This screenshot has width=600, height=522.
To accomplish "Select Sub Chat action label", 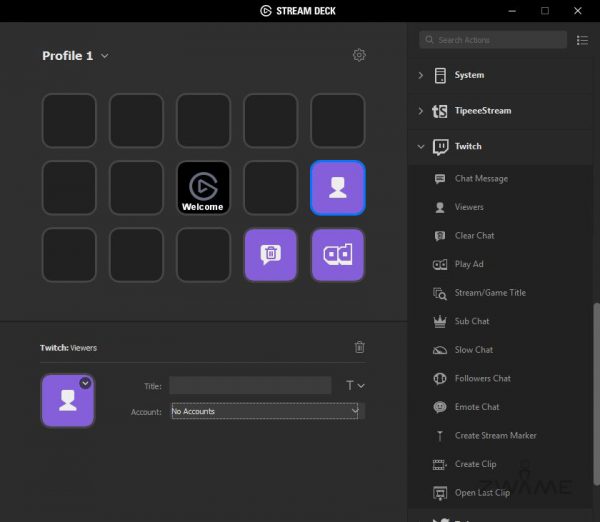I will point(472,321).
